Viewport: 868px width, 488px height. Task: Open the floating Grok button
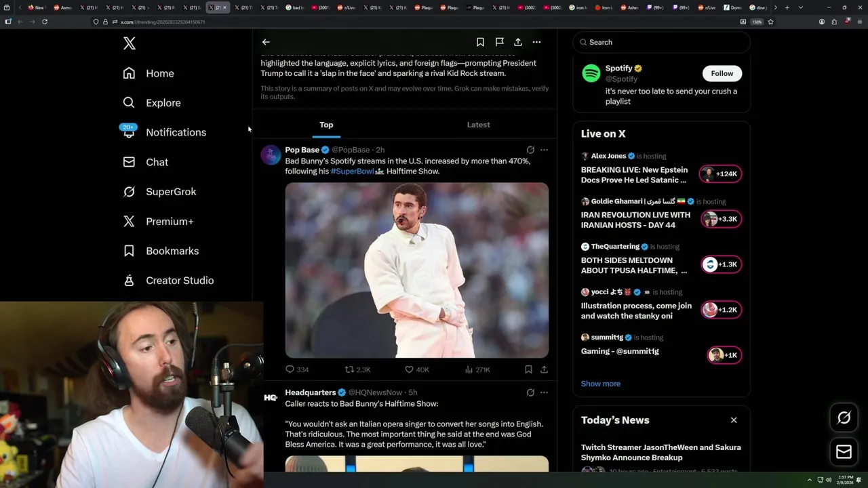click(844, 418)
